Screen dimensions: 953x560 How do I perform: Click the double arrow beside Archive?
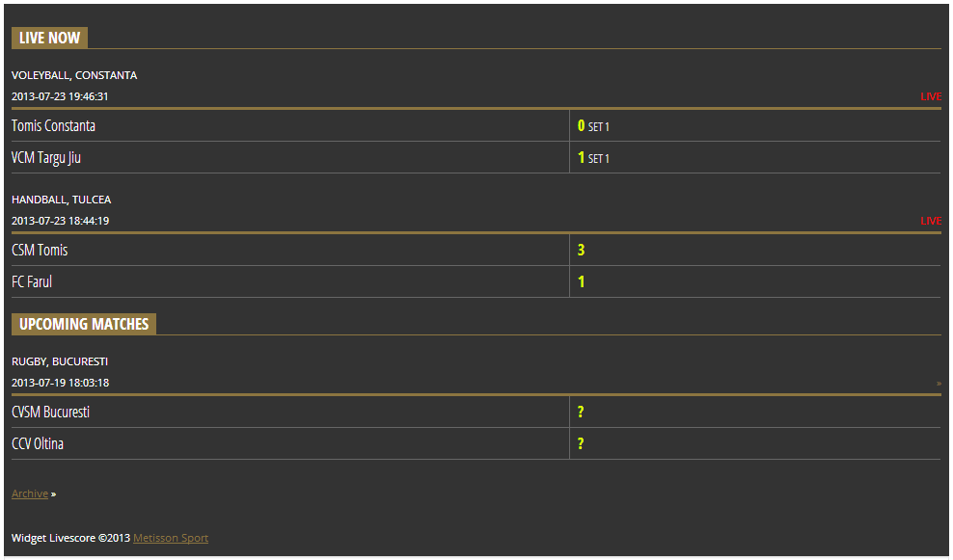(54, 494)
